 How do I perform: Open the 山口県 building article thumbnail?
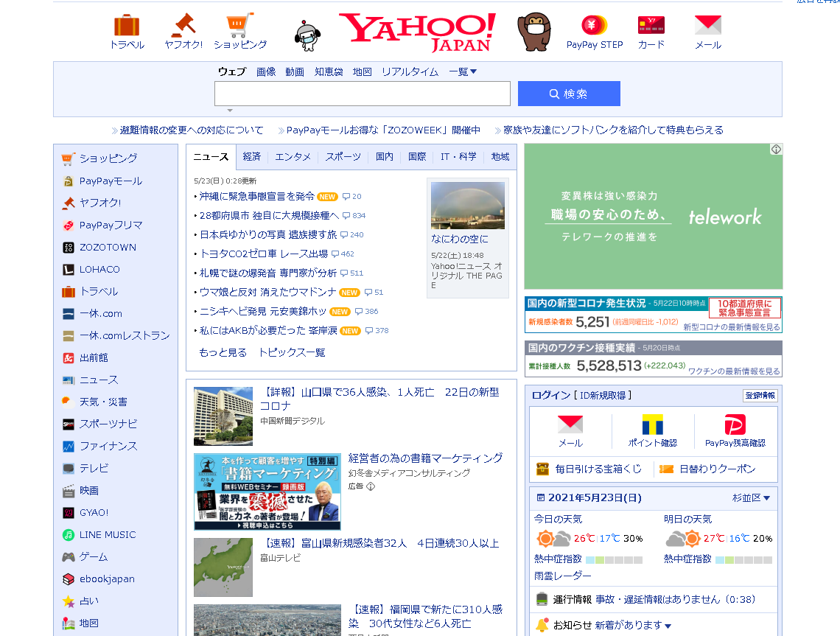[223, 416]
